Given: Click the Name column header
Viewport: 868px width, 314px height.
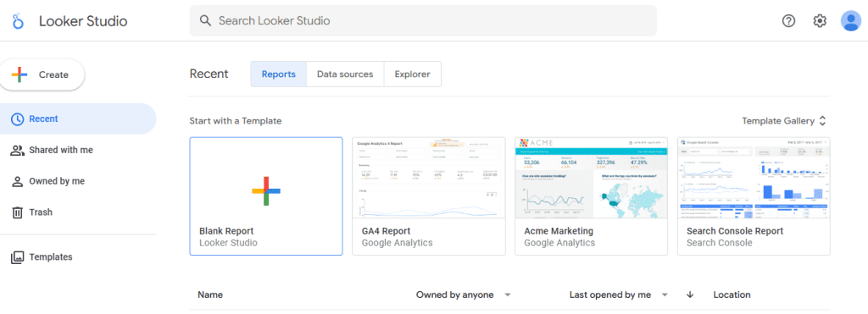Looking at the screenshot, I should point(210,295).
